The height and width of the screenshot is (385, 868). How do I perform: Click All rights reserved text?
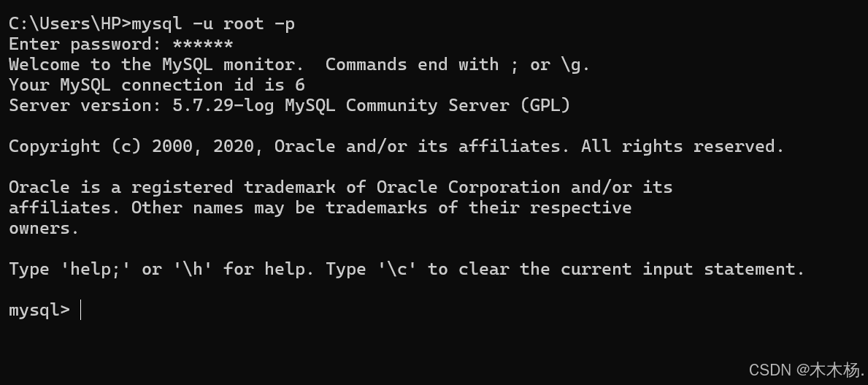click(x=683, y=146)
